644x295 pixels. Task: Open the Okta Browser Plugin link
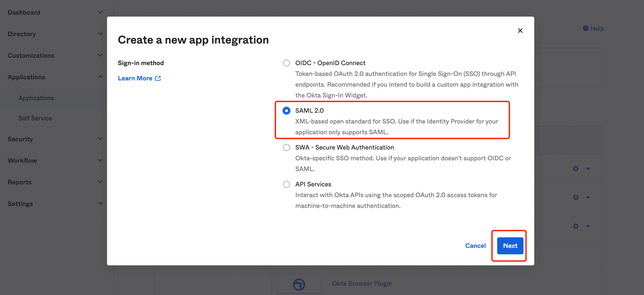362,283
